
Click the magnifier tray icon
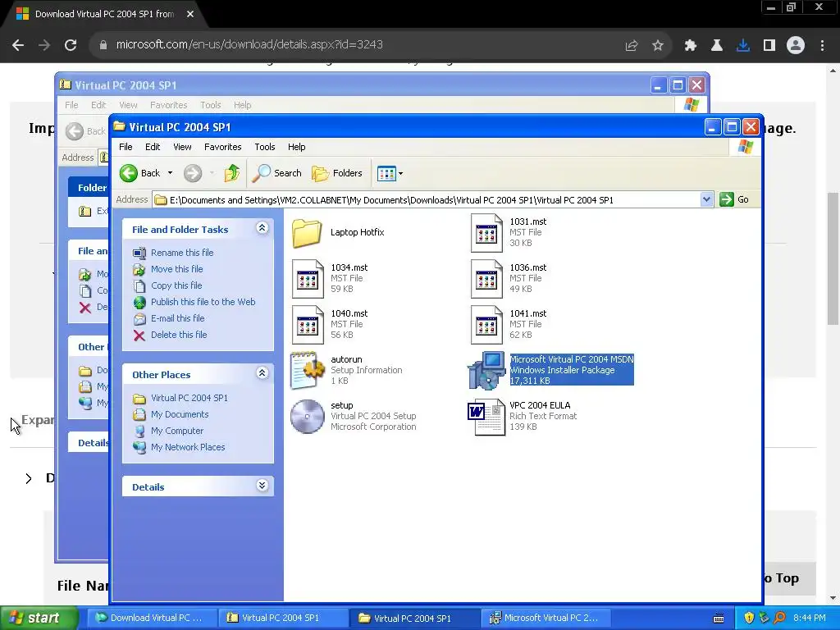click(x=779, y=618)
